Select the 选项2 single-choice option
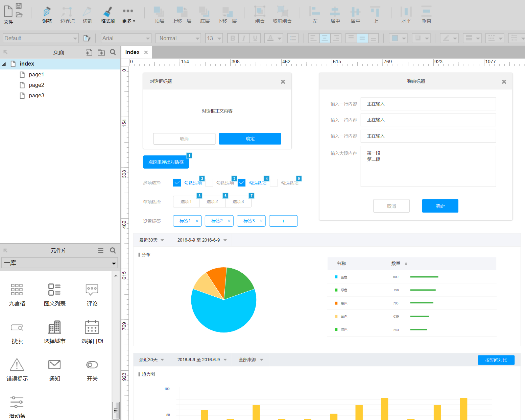525x420 pixels. tap(212, 201)
